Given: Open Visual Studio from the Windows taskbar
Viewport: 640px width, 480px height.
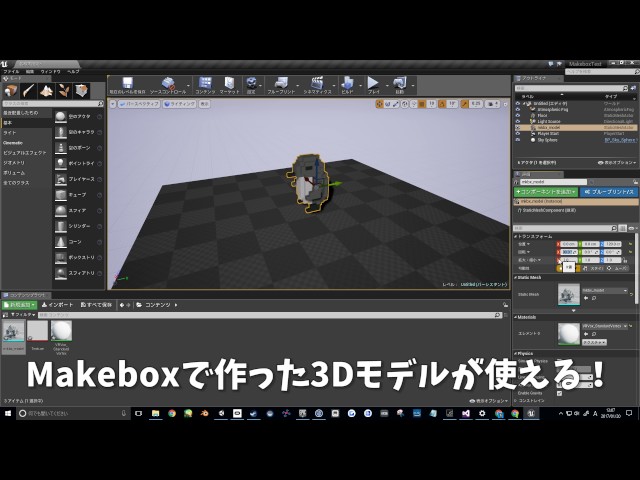Looking at the screenshot, I should [466, 413].
